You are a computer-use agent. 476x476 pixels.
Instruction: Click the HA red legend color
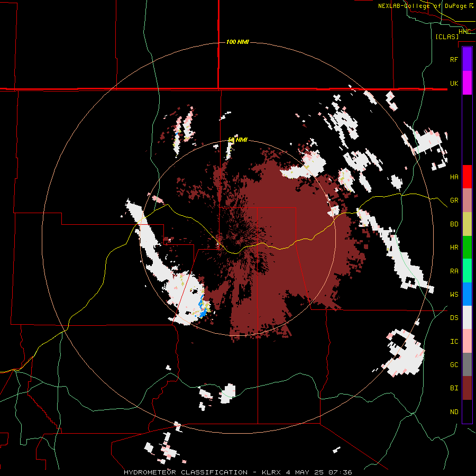[x=467, y=177]
